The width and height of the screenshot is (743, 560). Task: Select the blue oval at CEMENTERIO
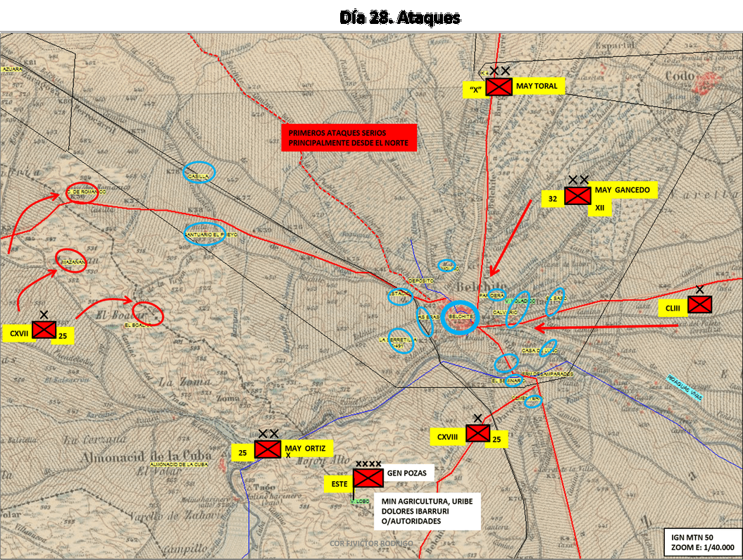(x=533, y=401)
